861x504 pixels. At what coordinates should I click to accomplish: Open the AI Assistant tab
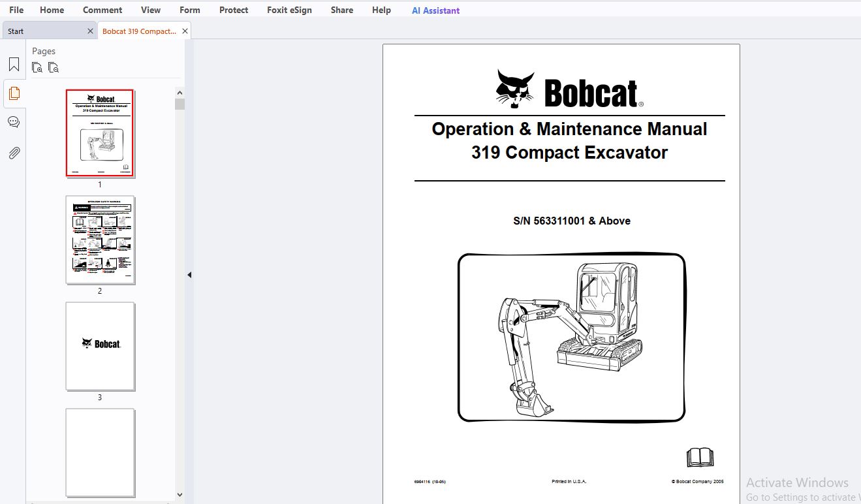pos(435,10)
